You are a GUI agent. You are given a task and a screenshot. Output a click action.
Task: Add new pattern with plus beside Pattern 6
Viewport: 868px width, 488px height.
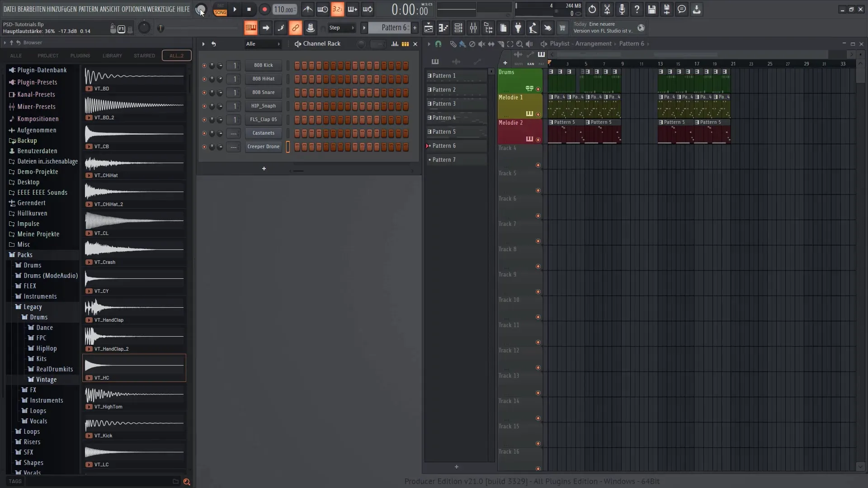coord(415,28)
